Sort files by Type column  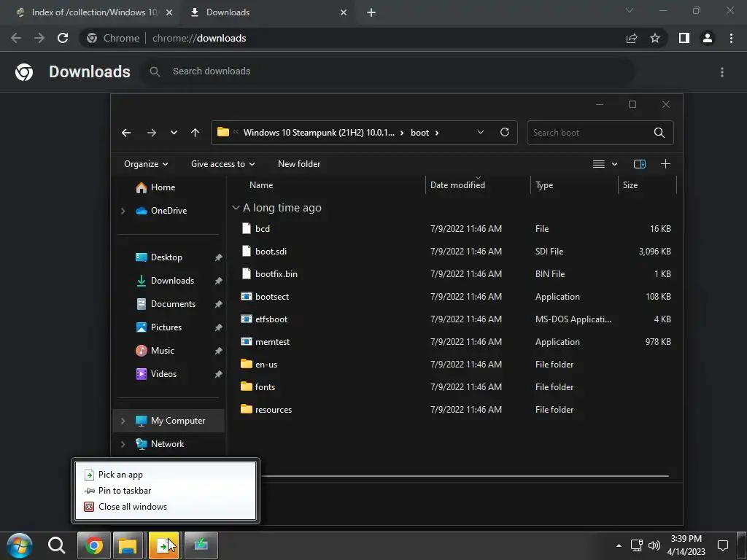coord(544,185)
